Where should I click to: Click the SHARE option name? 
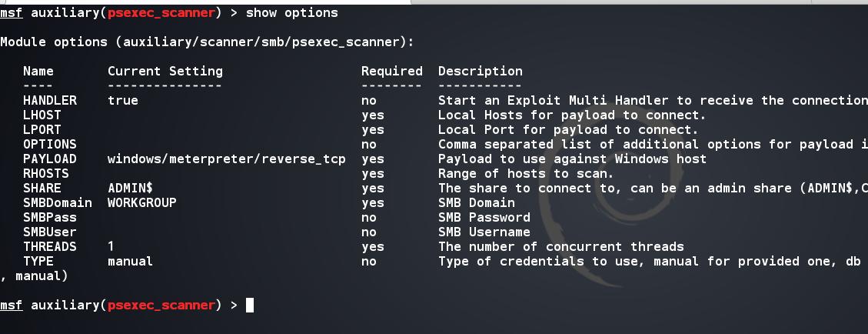(x=42, y=189)
